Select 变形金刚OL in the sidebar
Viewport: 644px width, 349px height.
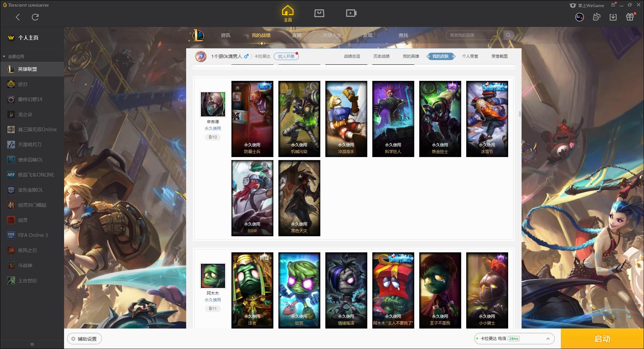click(x=32, y=190)
